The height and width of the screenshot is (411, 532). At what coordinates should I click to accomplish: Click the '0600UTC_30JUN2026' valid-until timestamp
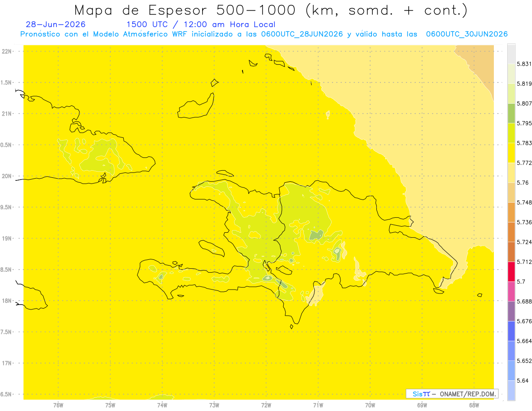point(467,34)
